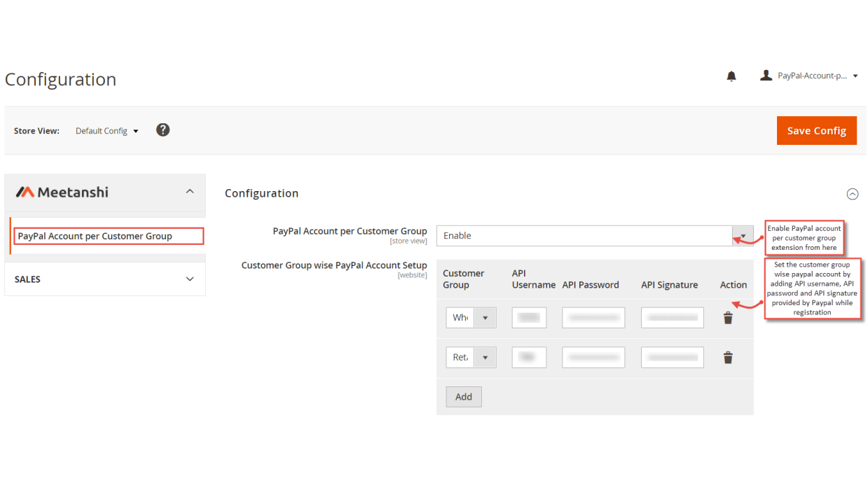The height and width of the screenshot is (483, 868).
Task: Click the Store View label
Action: (36, 131)
